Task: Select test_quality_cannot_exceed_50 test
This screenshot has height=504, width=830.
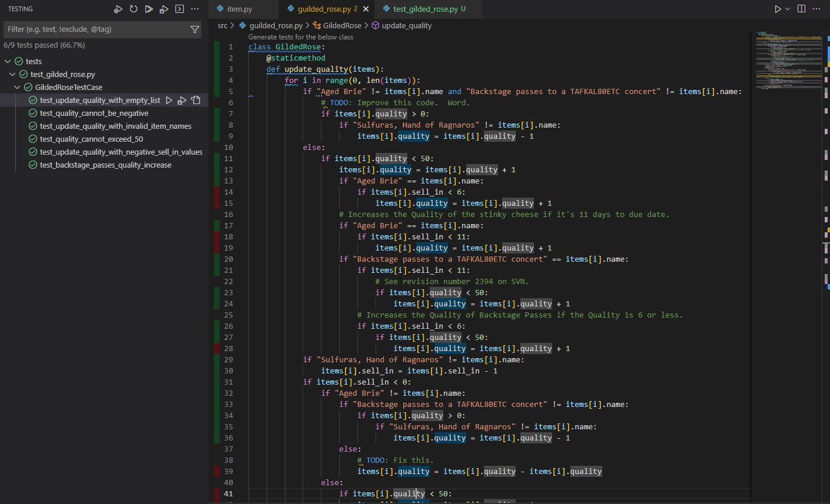Action: pos(91,139)
